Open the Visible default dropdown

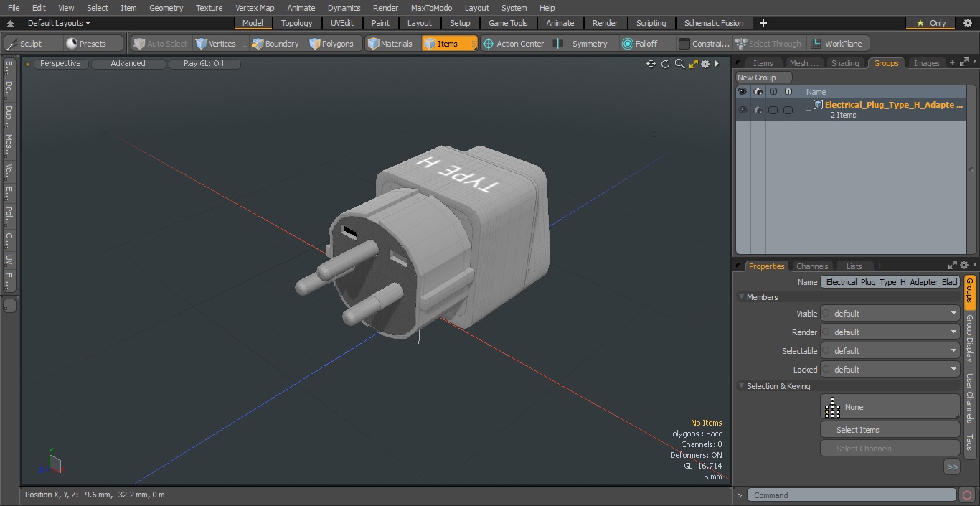895,314
